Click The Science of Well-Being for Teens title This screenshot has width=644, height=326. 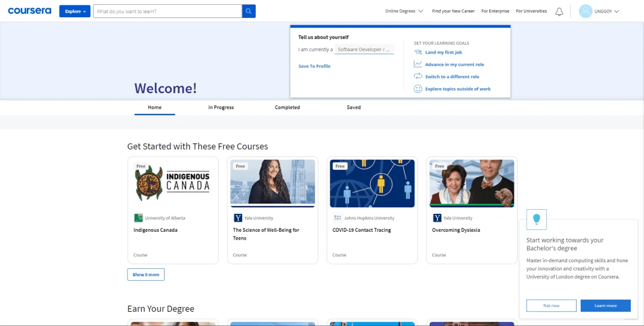[x=266, y=234]
